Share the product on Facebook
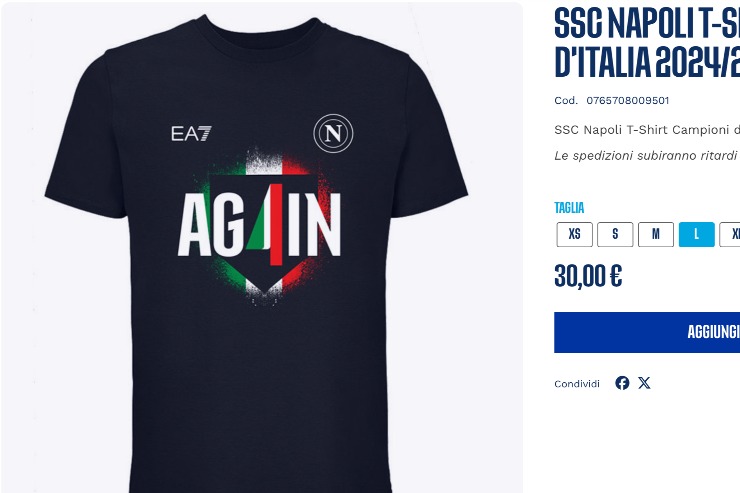Screen dimensions: 740x493 pyautogui.click(x=622, y=383)
